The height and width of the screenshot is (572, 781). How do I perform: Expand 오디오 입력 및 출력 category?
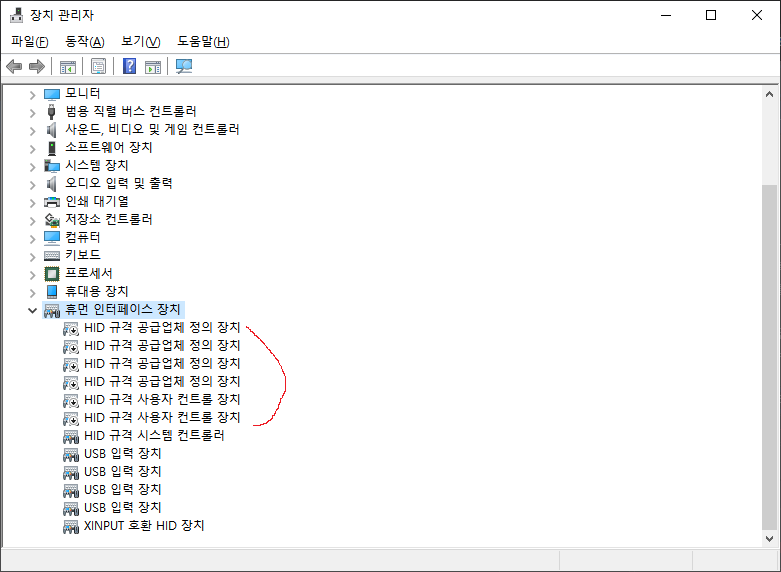point(32,185)
